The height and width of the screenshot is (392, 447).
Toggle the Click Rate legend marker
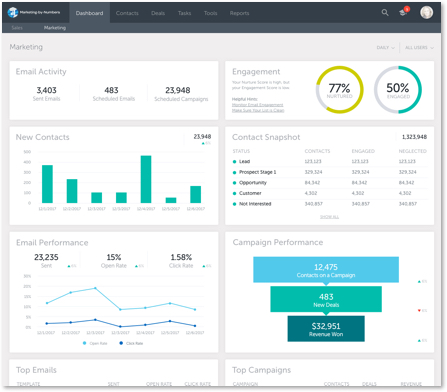pyautogui.click(x=121, y=343)
